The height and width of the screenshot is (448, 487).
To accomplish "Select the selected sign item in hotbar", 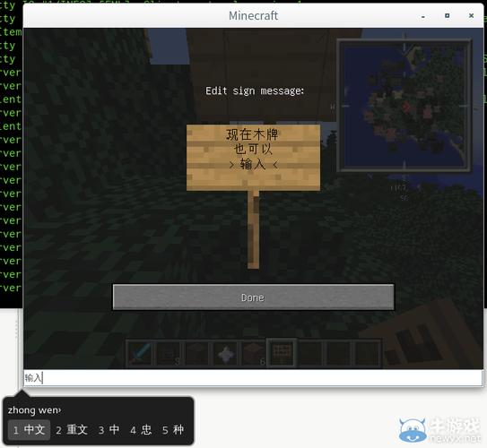I will 282,353.
